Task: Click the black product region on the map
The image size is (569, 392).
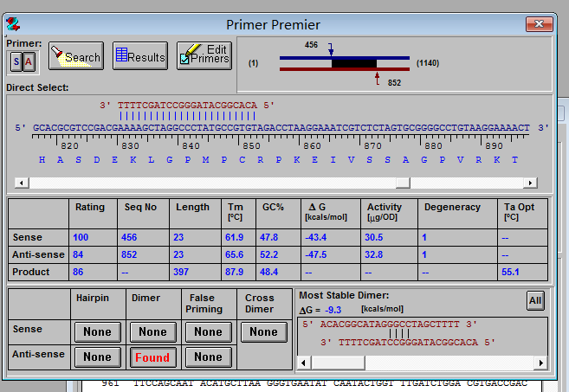Action: [x=354, y=63]
